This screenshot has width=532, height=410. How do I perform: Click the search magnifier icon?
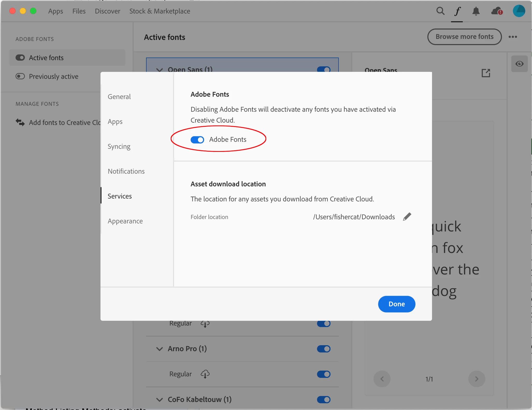[440, 11]
